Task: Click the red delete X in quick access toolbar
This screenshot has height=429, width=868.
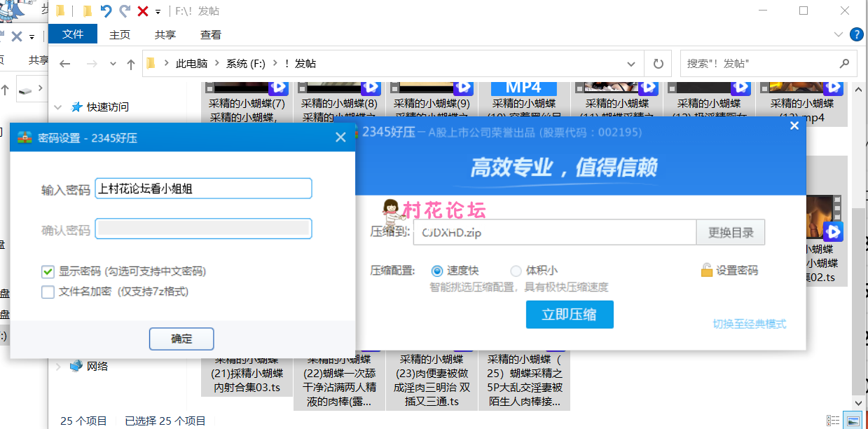Action: coord(143,11)
